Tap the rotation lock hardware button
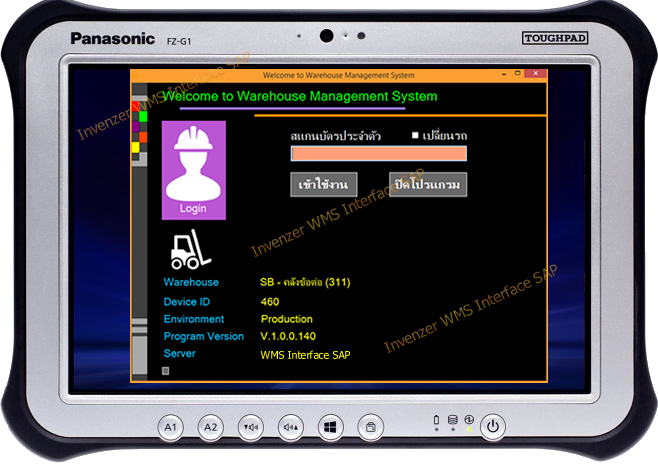 point(370,427)
